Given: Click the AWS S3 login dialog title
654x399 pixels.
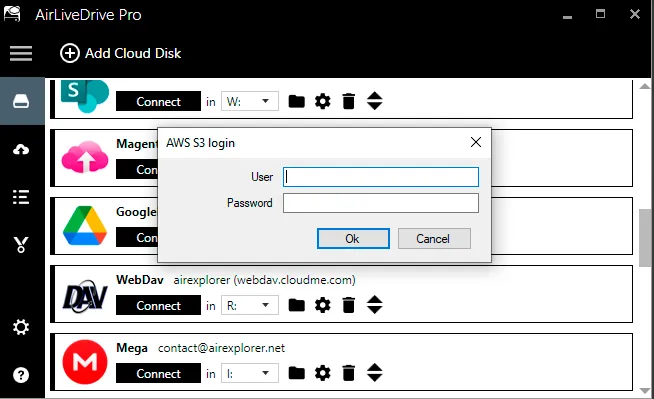Looking at the screenshot, I should tap(200, 143).
